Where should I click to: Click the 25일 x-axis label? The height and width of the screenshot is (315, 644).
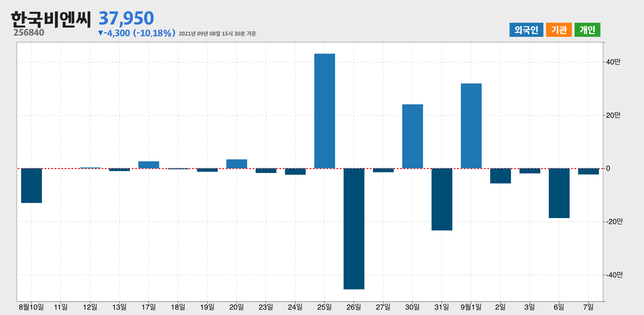tap(324, 307)
